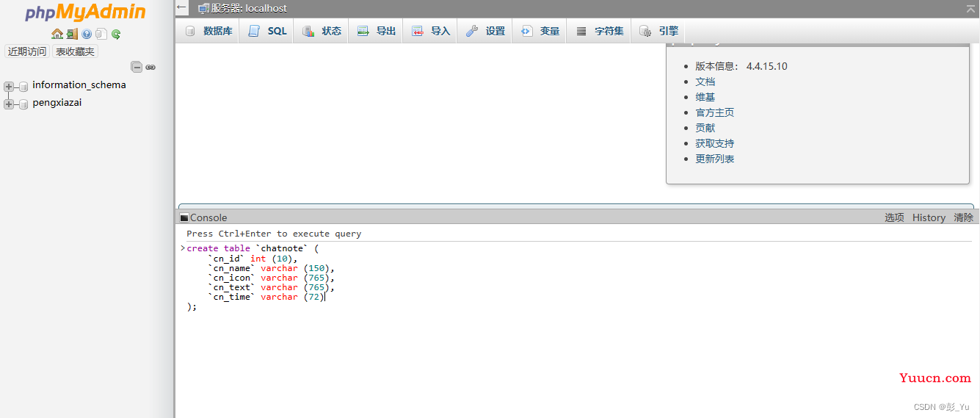Expand the pengxiazai database node

tap(9, 104)
